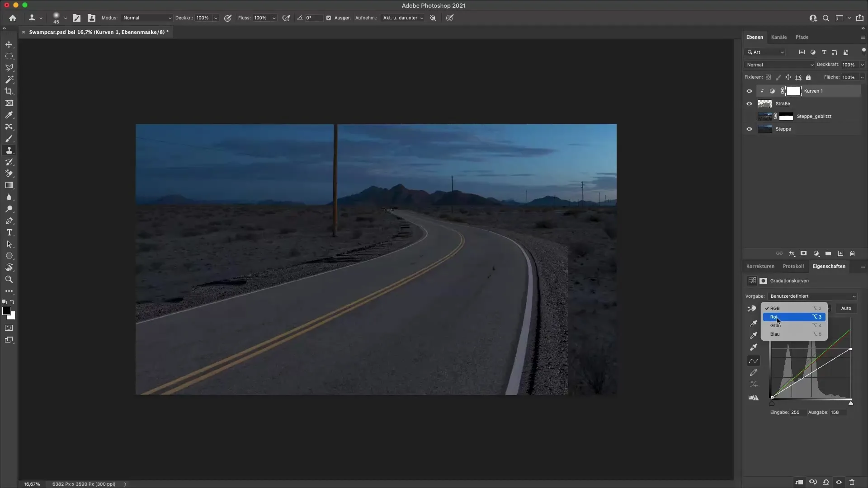
Task: Open the Vorgabe Benutzerdefiniert dropdown
Action: 812,296
